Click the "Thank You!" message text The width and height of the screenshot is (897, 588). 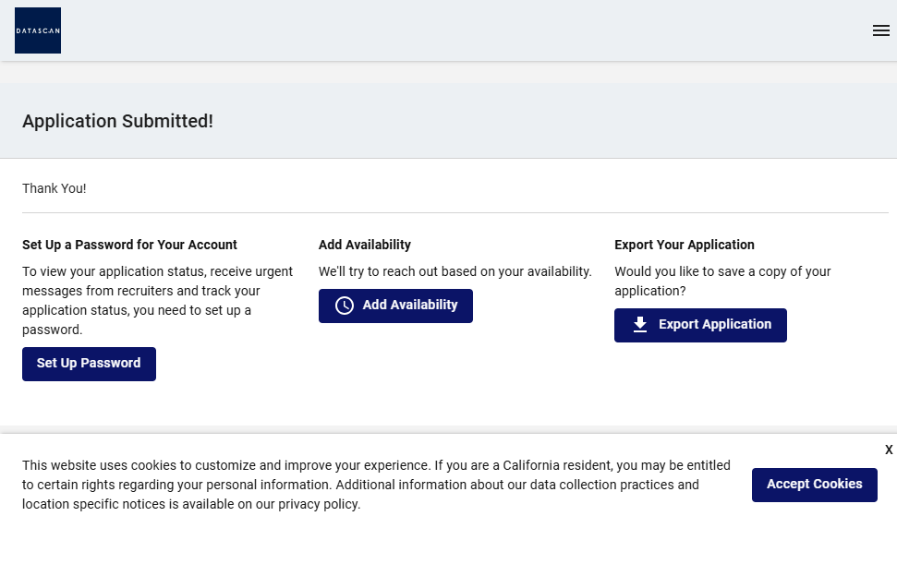coord(54,188)
